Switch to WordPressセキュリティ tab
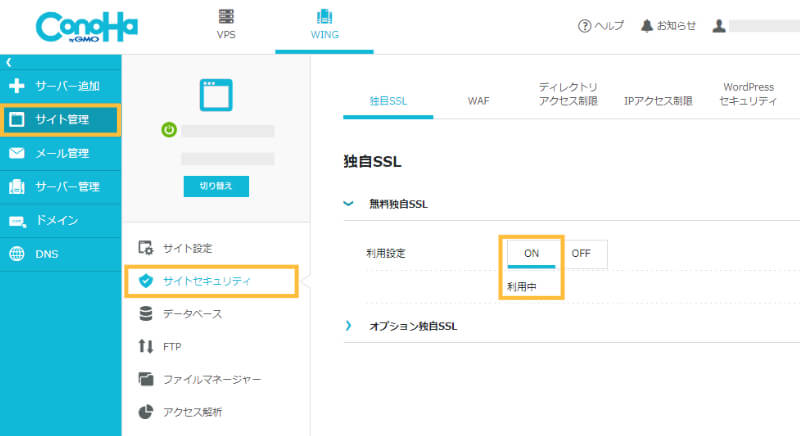This screenshot has width=800, height=436. point(748,94)
